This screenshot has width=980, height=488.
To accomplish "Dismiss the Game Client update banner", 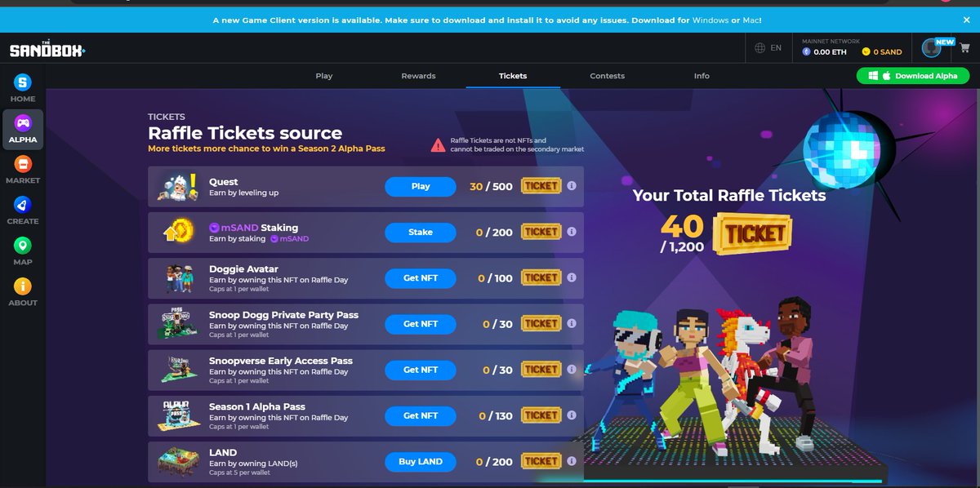I will pyautogui.click(x=967, y=20).
